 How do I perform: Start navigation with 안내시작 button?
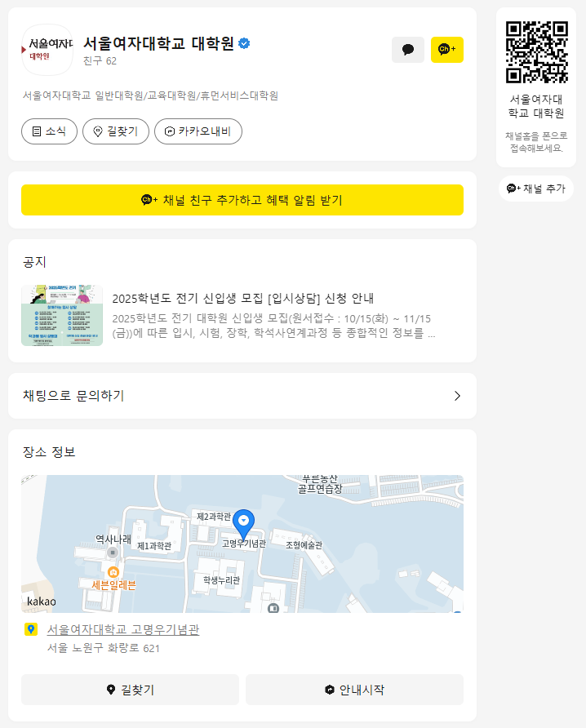354,690
